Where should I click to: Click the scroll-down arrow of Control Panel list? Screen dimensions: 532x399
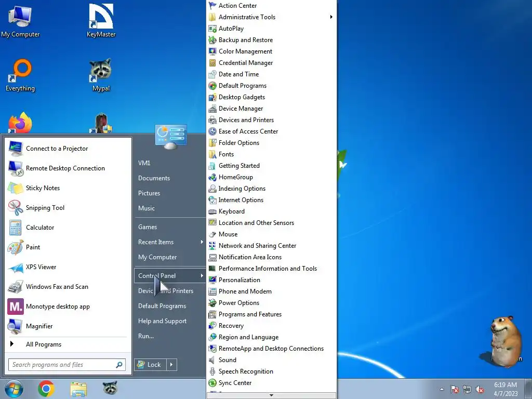pyautogui.click(x=271, y=395)
